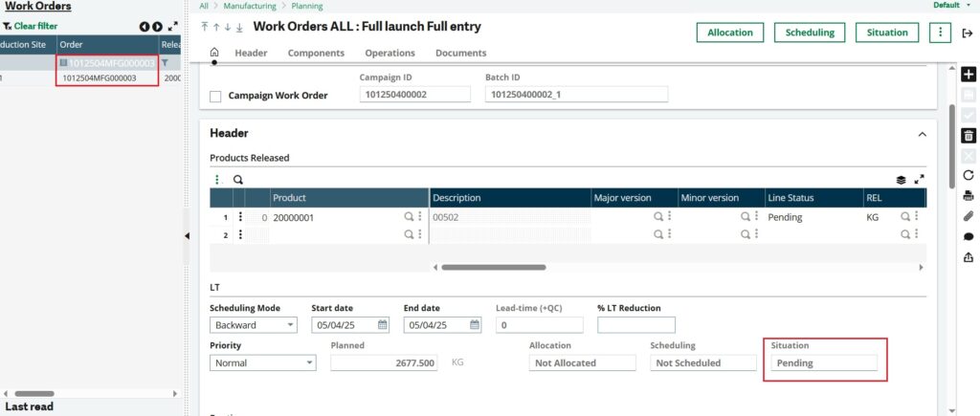The image size is (980, 416).
Task: Click the search magnifier above Products grid
Action: [x=238, y=180]
